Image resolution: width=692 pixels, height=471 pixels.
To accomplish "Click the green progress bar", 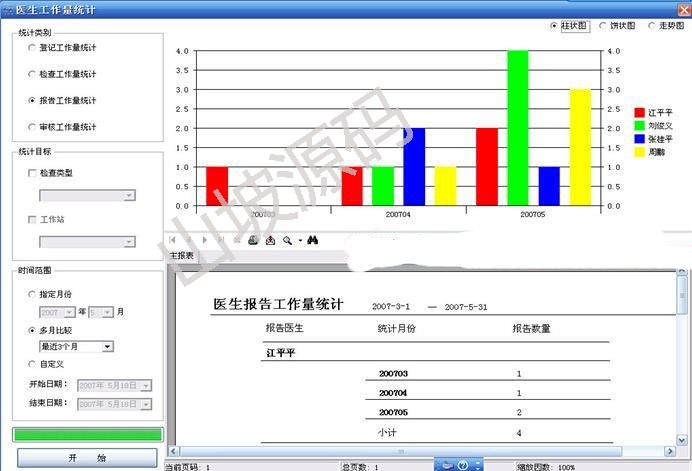I will click(88, 435).
